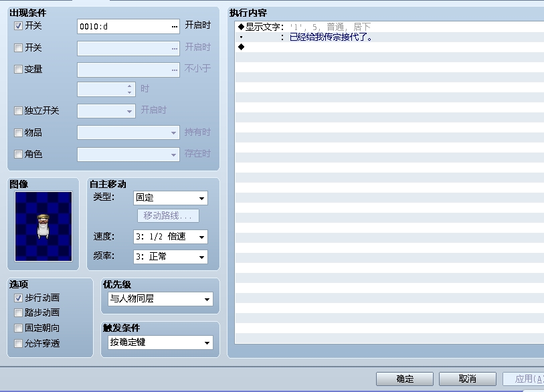Uncheck the first 开关 condition checkbox
The width and height of the screenshot is (544, 392).
click(18, 26)
